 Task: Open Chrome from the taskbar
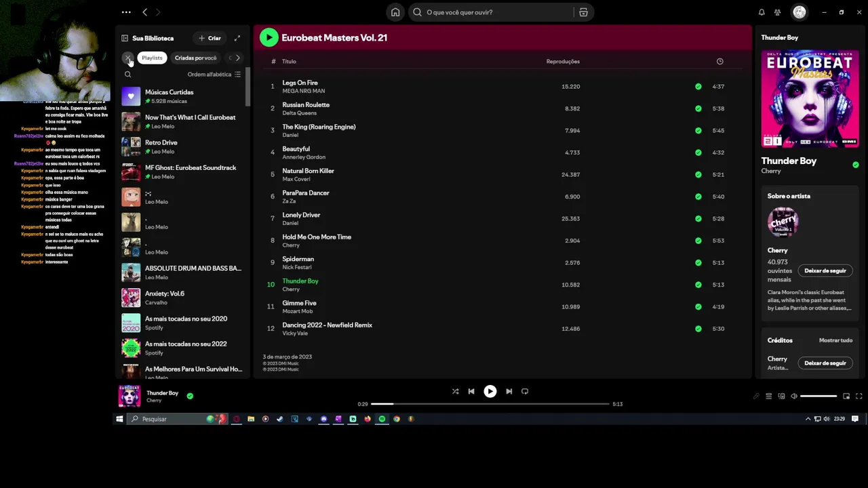(x=397, y=419)
